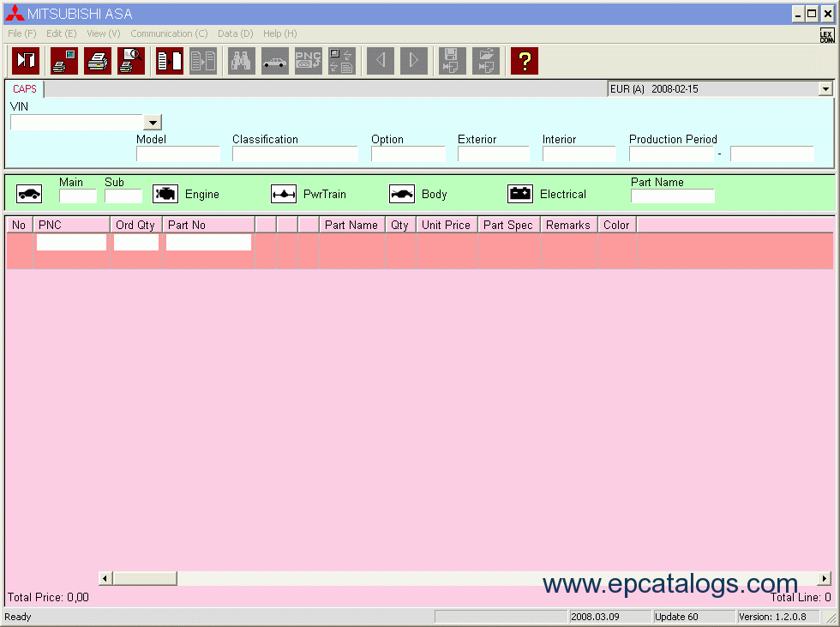Click the printer toolbar icon

point(98,61)
